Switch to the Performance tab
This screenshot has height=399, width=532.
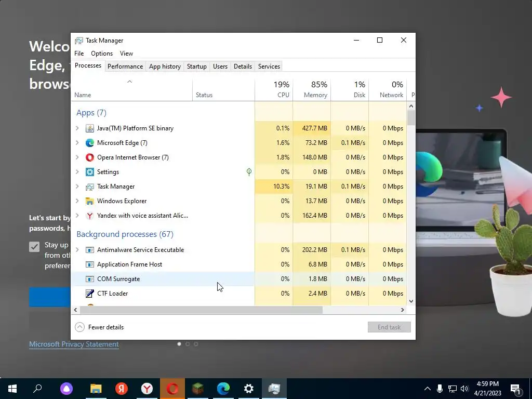125,66
